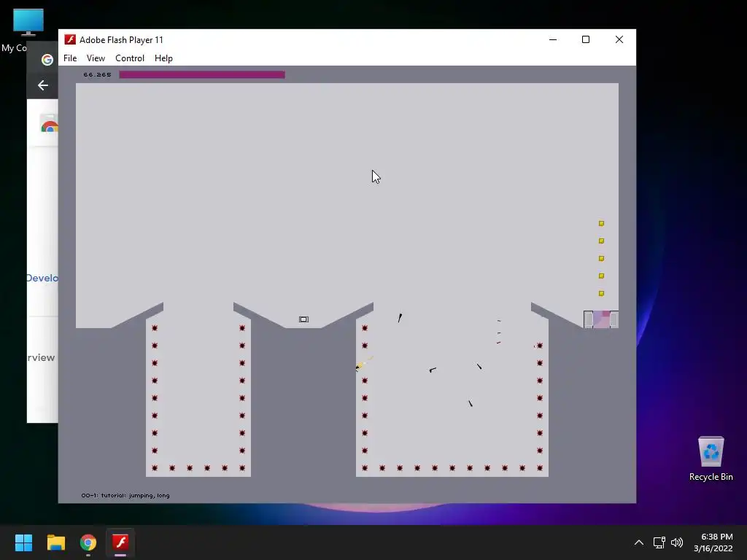Click the Adobe Flash Player title bar icon
The width and height of the screenshot is (747, 560).
[x=70, y=39]
